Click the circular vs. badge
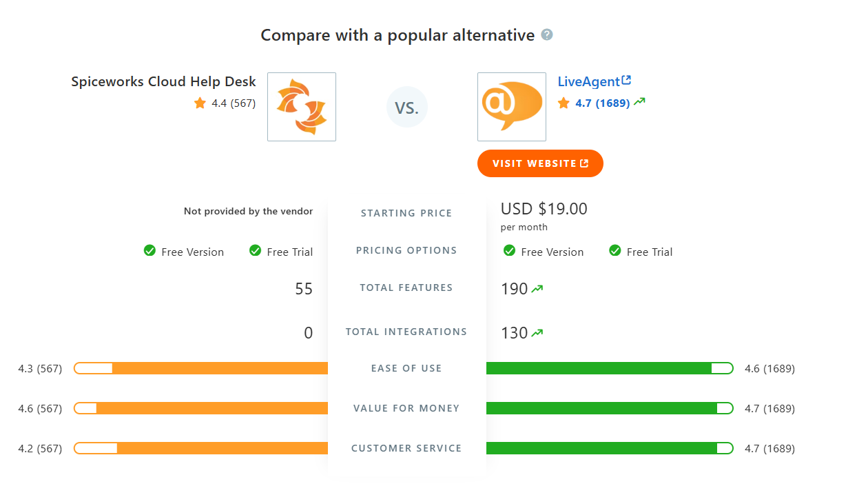The image size is (868, 484). pos(407,106)
